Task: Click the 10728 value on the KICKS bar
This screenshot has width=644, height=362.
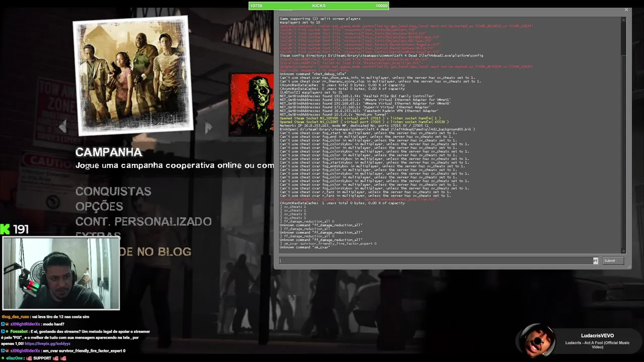Action: pyautogui.click(x=256, y=6)
